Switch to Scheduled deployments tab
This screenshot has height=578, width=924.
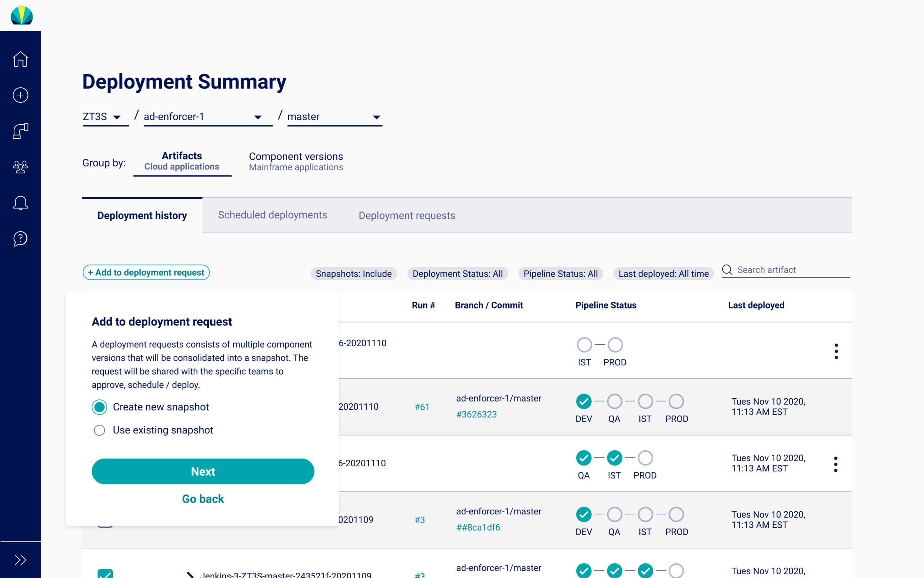pos(272,215)
